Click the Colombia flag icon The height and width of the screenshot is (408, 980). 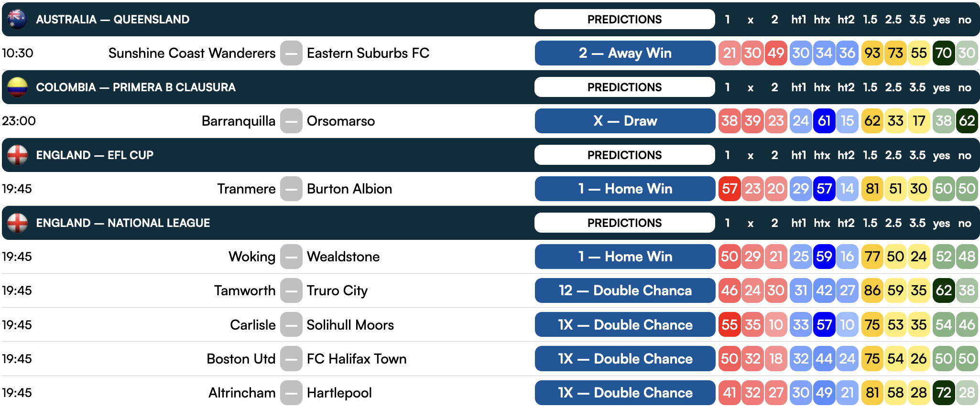(18, 87)
